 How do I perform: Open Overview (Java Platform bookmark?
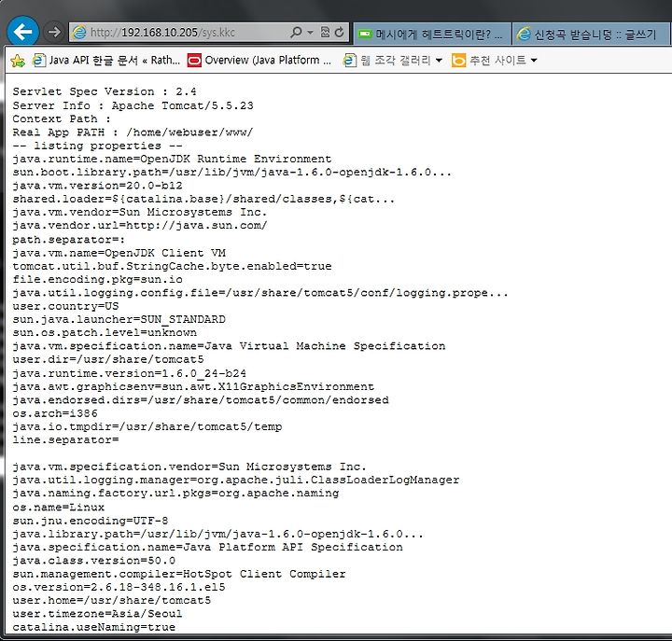tap(268, 60)
